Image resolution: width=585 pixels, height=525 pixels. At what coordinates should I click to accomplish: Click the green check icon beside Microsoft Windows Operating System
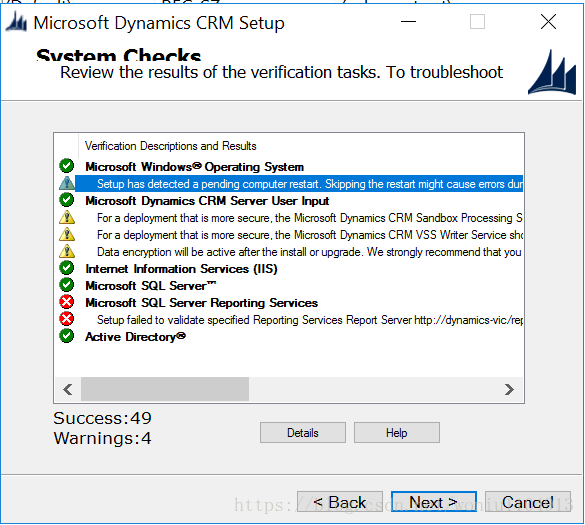67,166
